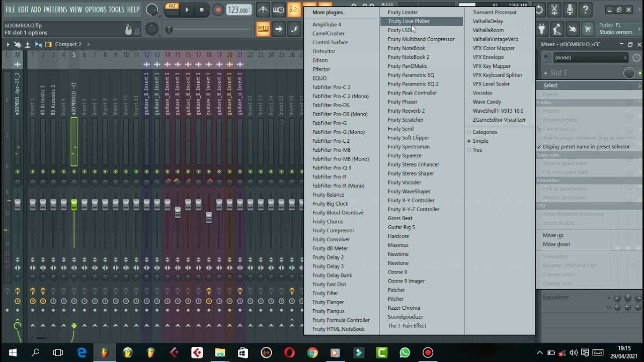Viewport: 644px width, 362px height.
Task: Click the touch hand icon
Action: tap(572, 29)
